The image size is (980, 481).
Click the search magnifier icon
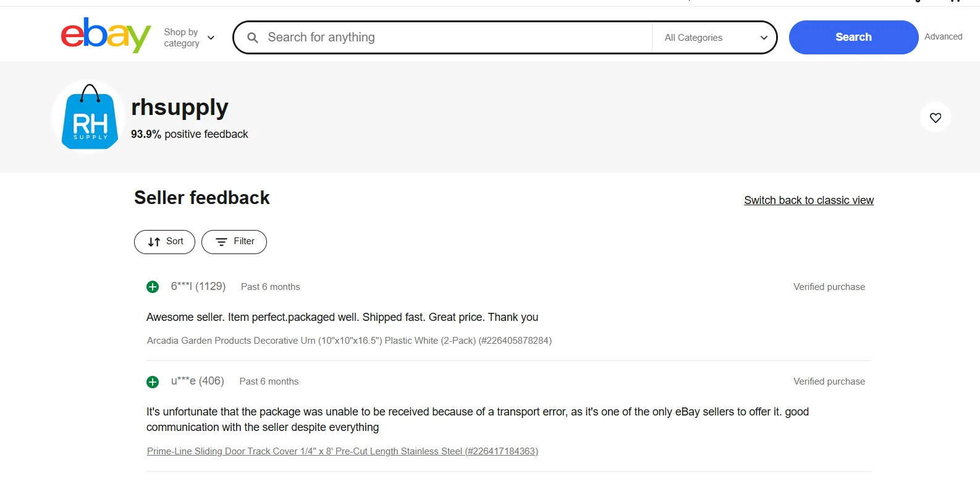click(253, 38)
